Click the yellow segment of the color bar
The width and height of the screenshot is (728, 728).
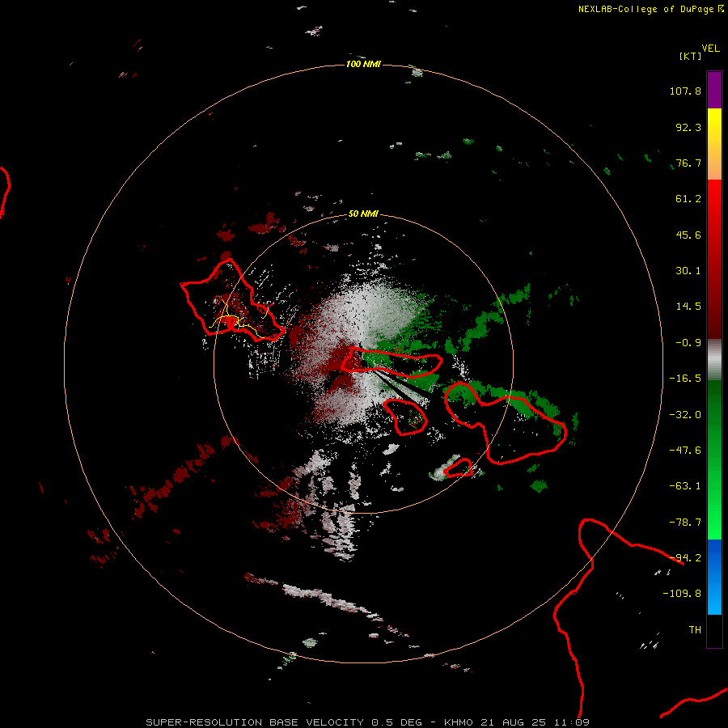click(x=714, y=144)
